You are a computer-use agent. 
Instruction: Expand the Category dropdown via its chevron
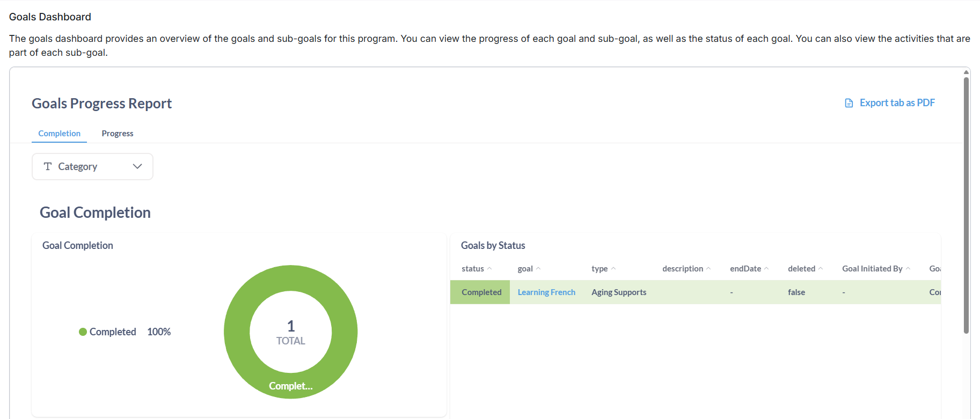click(137, 166)
